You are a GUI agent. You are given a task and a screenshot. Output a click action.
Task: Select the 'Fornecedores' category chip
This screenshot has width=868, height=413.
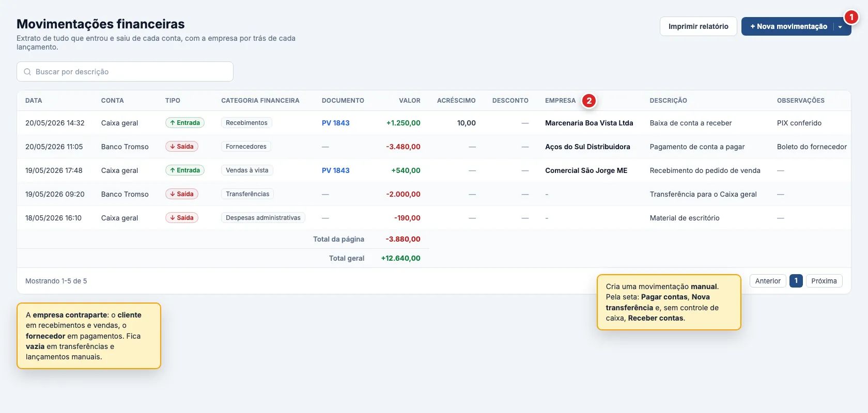coord(246,147)
